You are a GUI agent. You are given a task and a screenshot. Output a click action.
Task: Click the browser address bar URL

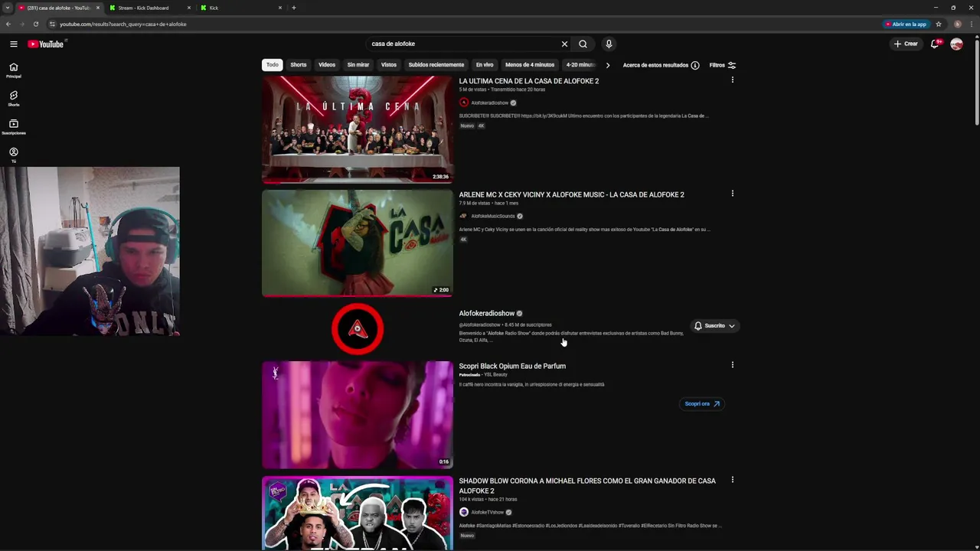click(x=123, y=24)
